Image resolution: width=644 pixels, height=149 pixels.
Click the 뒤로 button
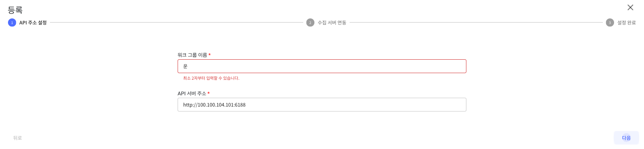[x=18, y=138]
